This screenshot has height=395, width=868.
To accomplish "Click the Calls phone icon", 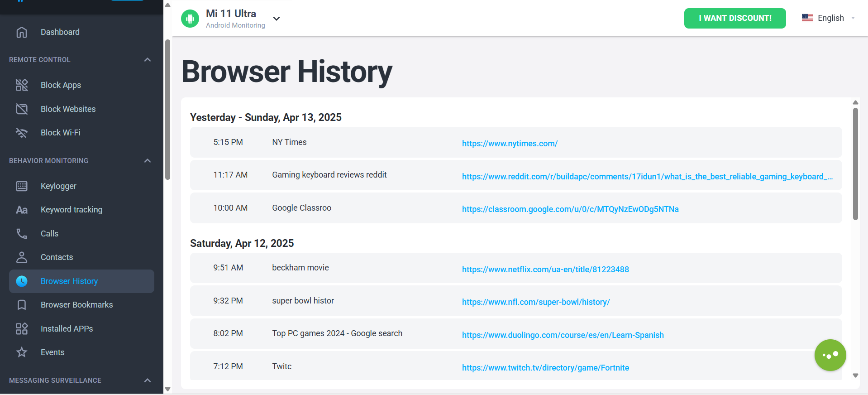I will point(22,234).
